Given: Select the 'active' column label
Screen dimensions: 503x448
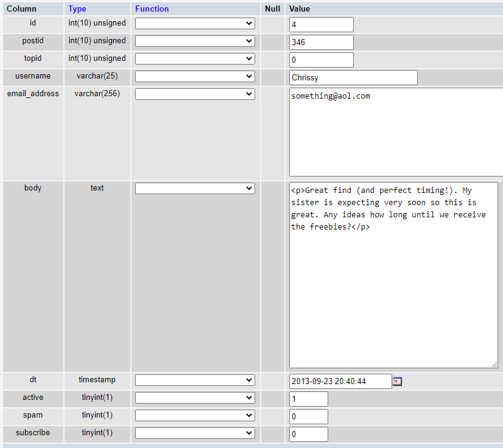Looking at the screenshot, I should 33,397.
